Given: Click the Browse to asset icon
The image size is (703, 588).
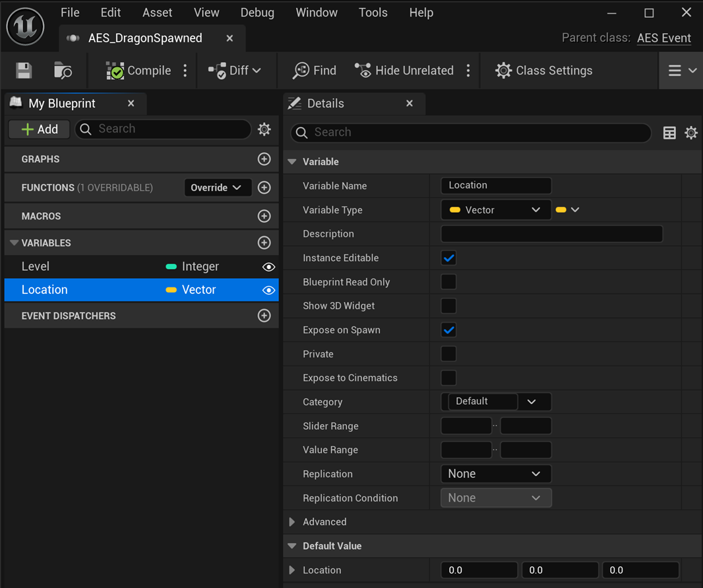Looking at the screenshot, I should [x=63, y=70].
